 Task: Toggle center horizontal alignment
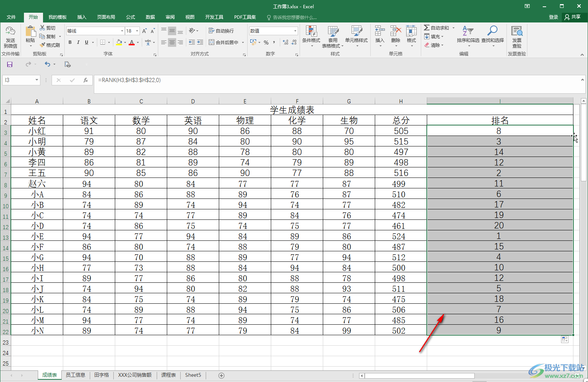(172, 42)
